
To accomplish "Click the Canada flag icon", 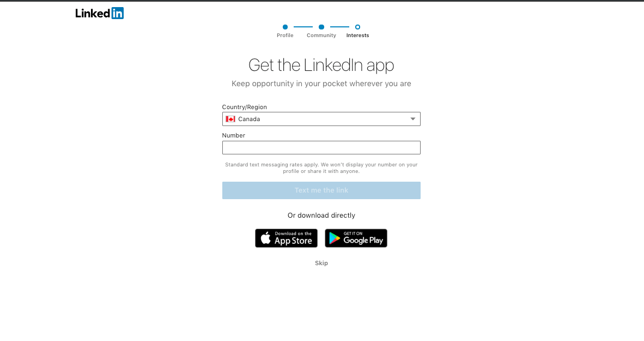I will 230,119.
